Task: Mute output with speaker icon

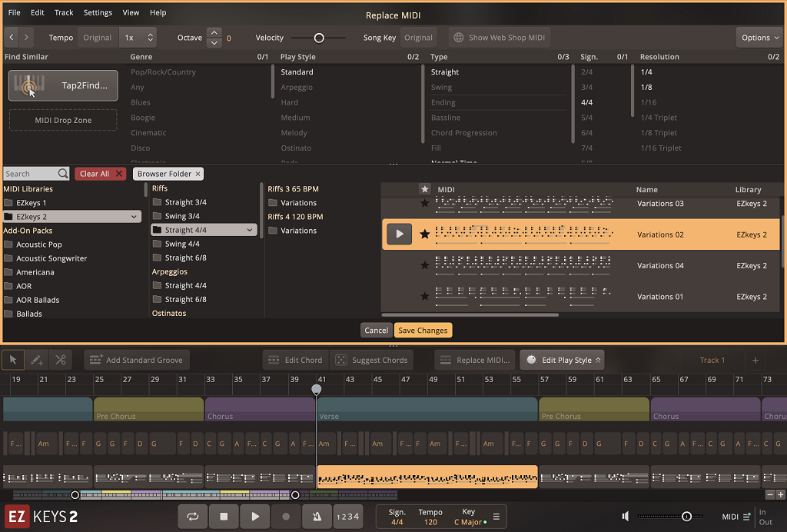Action: tap(626, 516)
